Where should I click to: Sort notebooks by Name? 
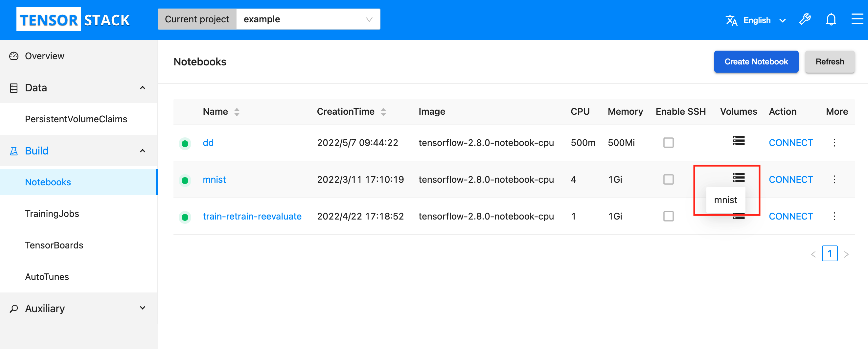tap(237, 112)
